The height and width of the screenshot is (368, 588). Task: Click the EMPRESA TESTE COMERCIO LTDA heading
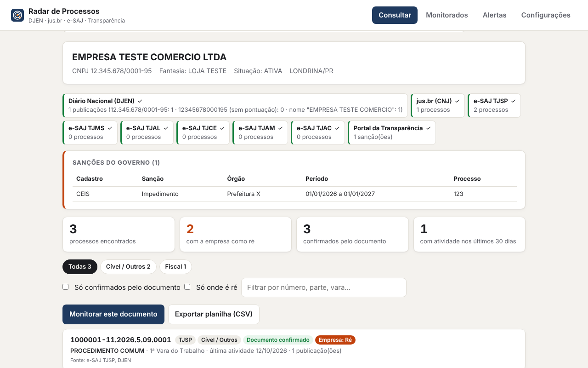(x=149, y=57)
